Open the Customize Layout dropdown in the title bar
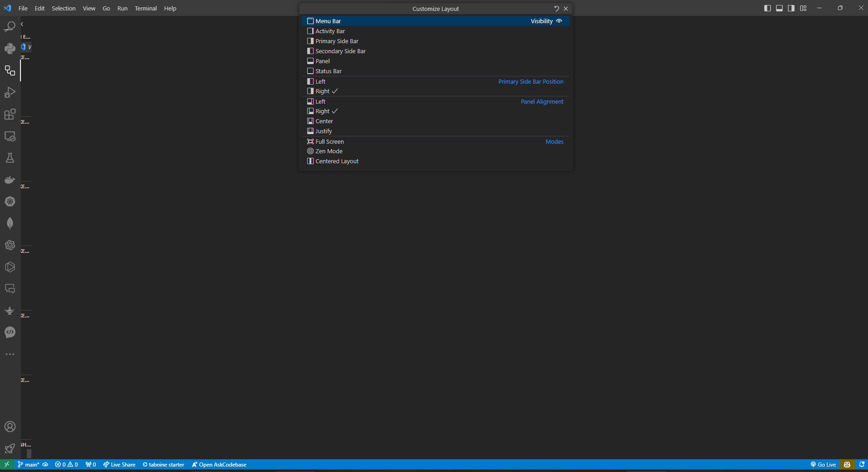Screen dimensions: 868x472 pos(803,8)
